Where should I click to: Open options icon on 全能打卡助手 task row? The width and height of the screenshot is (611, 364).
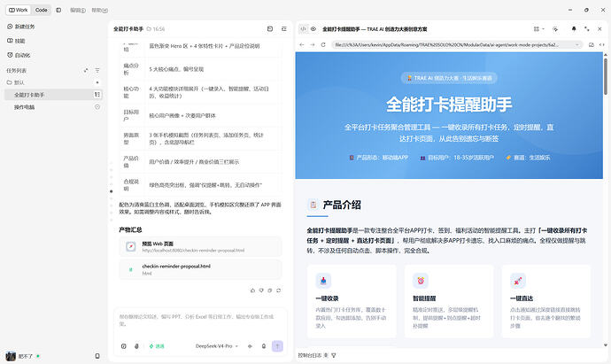(97, 95)
